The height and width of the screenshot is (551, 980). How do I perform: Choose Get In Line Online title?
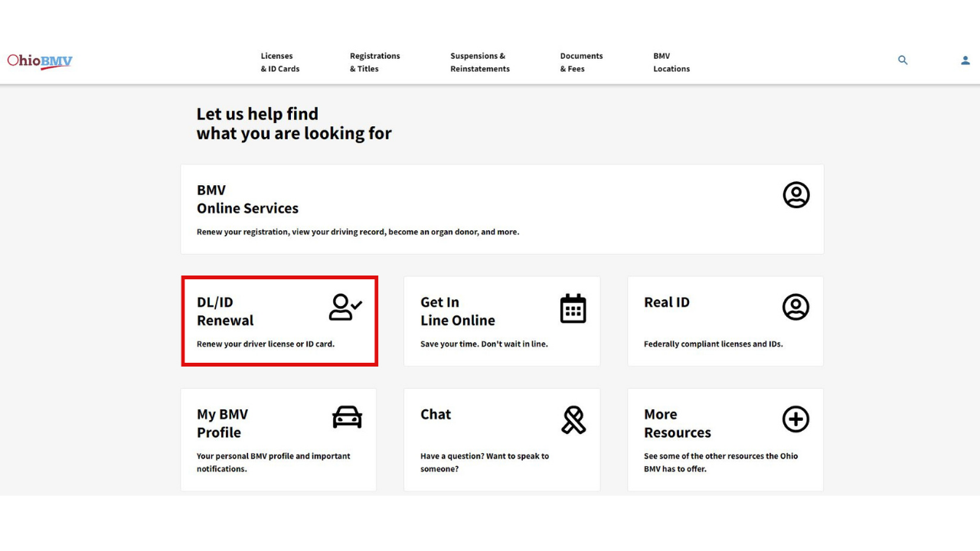[x=457, y=311]
